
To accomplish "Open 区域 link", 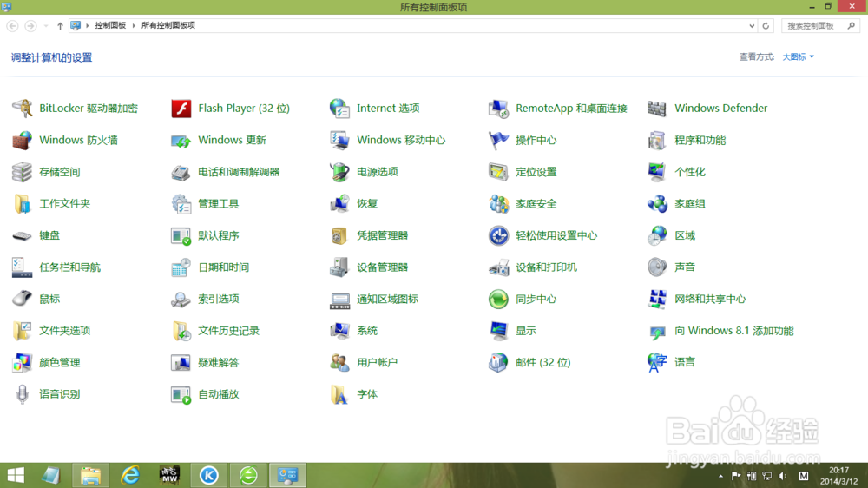I will [685, 235].
